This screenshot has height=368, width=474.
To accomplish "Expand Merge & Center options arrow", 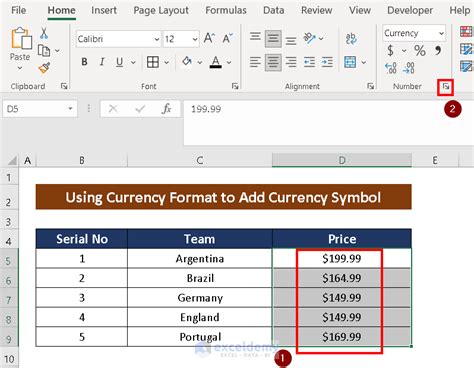I will click(364, 62).
